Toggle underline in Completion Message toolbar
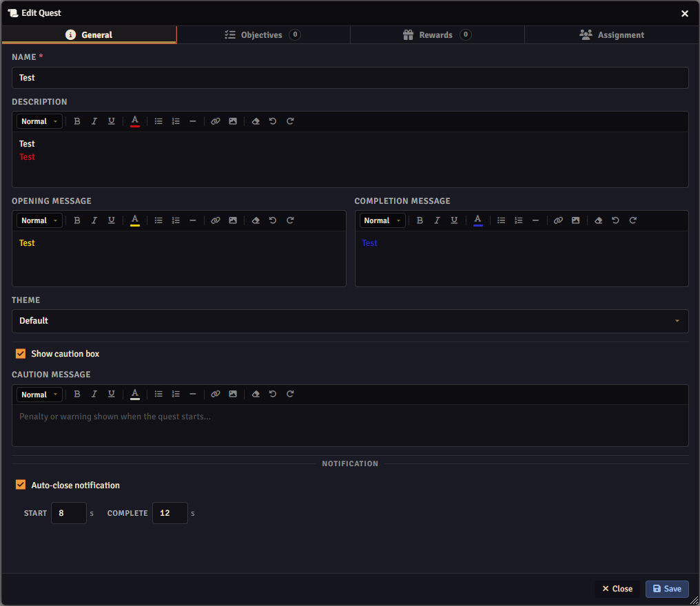This screenshot has height=606, width=700. [x=454, y=220]
